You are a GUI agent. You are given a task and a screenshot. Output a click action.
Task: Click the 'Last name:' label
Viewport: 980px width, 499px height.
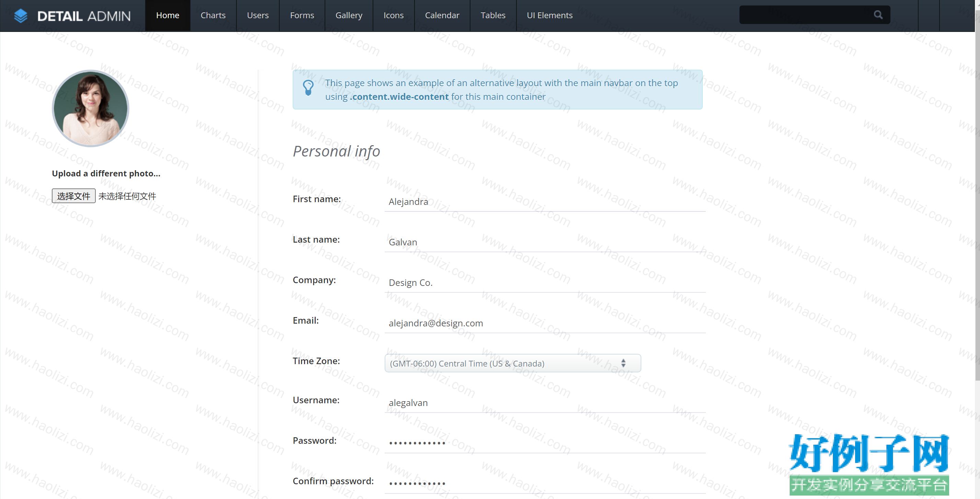pyautogui.click(x=316, y=240)
